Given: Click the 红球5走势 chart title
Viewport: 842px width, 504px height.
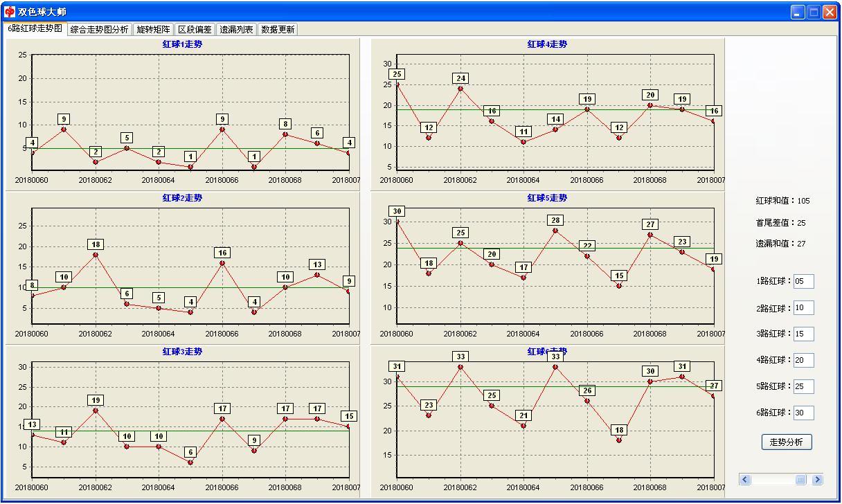Looking at the screenshot, I should 547,198.
